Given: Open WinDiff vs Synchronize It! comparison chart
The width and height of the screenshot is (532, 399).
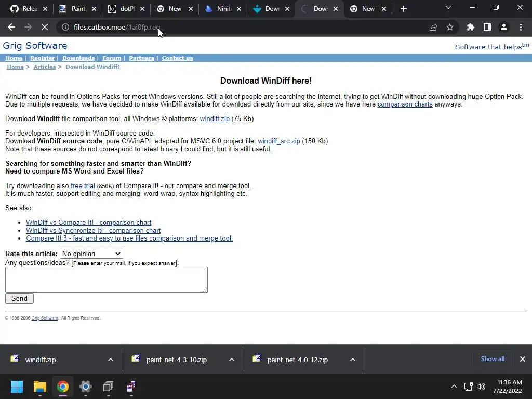Looking at the screenshot, I should (x=94, y=230).
